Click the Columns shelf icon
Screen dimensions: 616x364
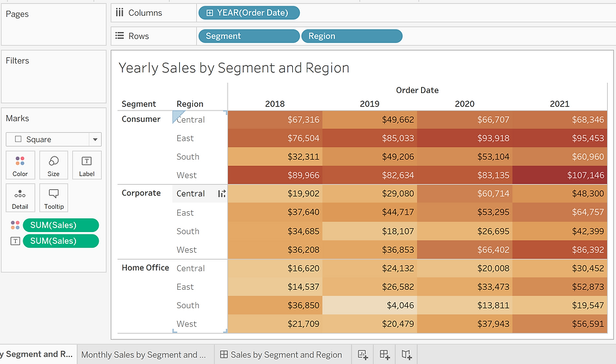coord(119,13)
